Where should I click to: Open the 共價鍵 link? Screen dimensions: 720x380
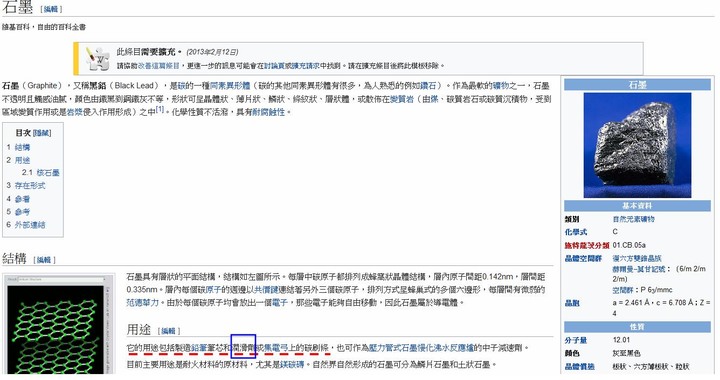[266, 290]
